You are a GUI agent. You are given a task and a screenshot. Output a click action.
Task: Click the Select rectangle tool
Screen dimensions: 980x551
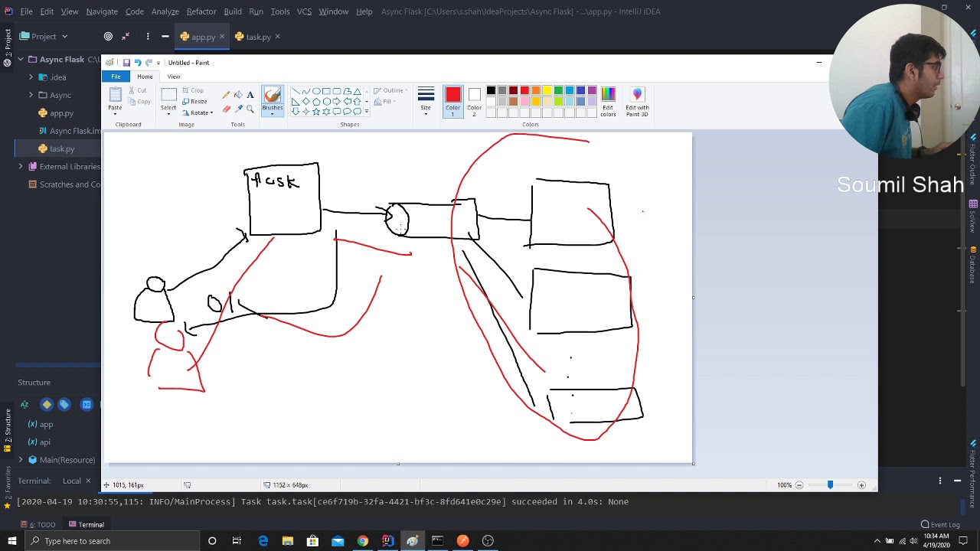point(168,95)
